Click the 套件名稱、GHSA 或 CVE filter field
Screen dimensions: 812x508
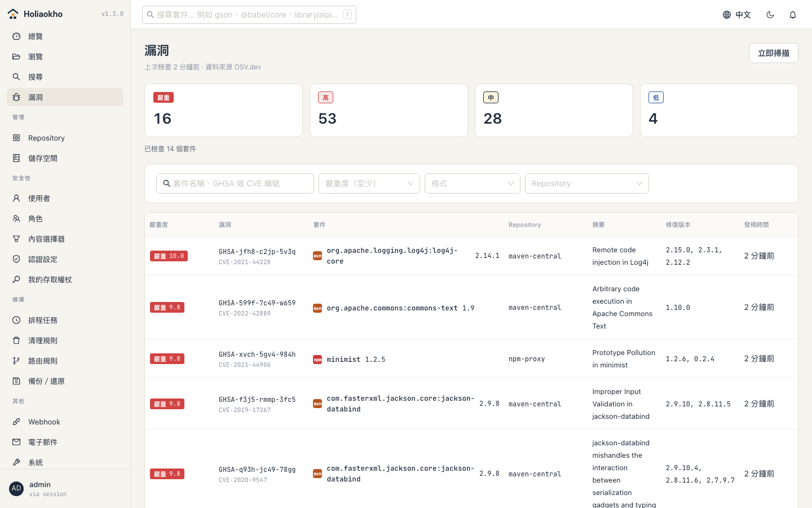[x=235, y=183]
